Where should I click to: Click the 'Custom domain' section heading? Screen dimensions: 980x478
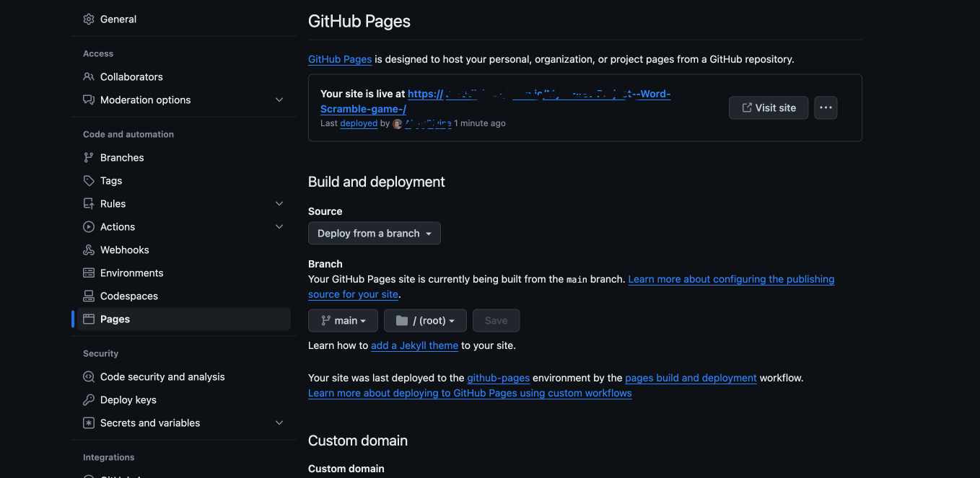pos(358,441)
